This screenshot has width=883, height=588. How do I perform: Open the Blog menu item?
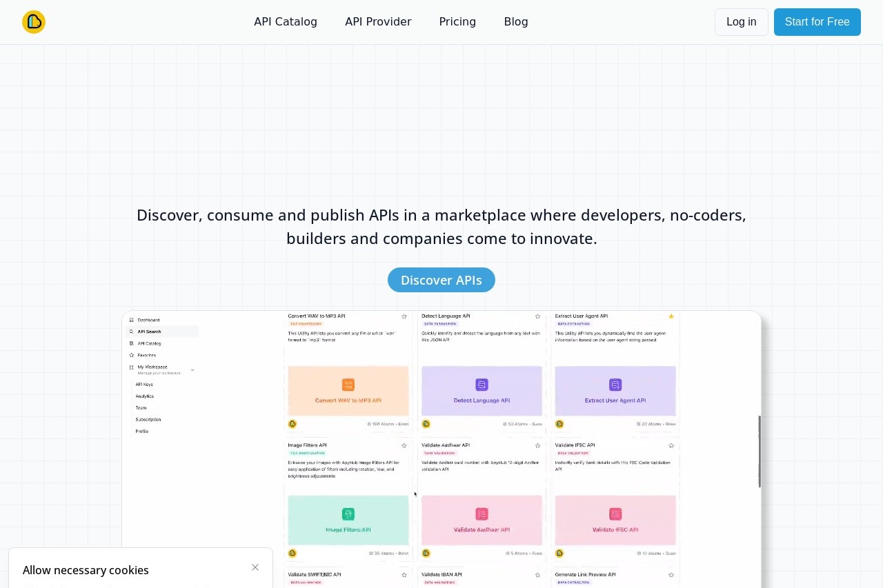click(516, 22)
